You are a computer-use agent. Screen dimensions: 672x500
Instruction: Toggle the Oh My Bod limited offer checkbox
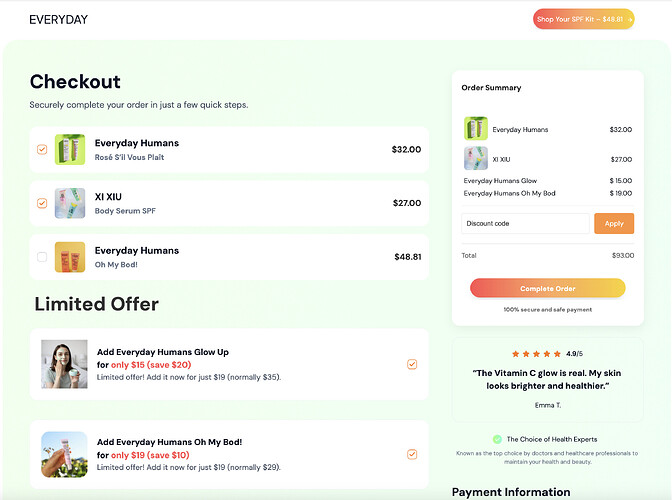412,454
